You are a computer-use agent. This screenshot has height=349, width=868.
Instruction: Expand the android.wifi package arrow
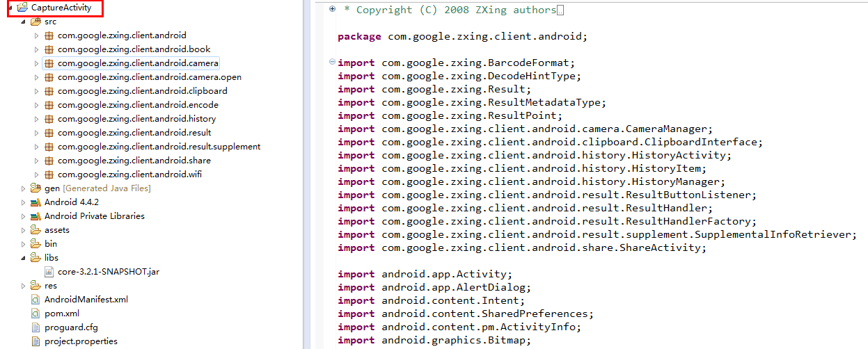[37, 174]
